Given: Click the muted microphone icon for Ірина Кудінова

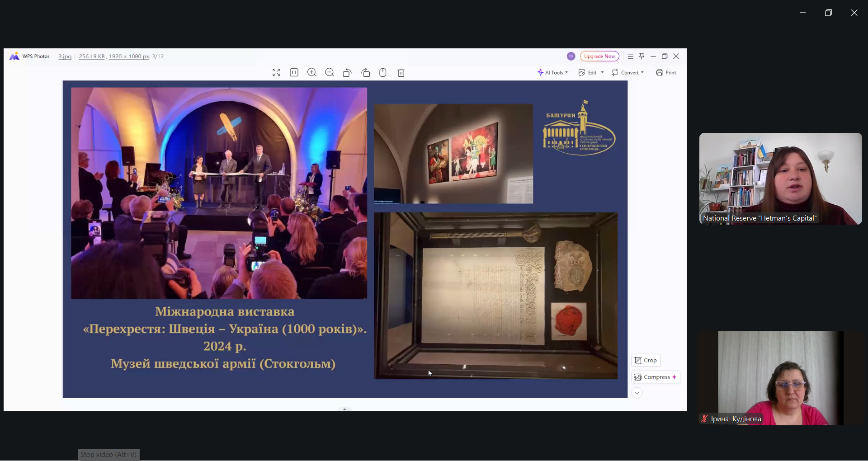Looking at the screenshot, I should 704,419.
